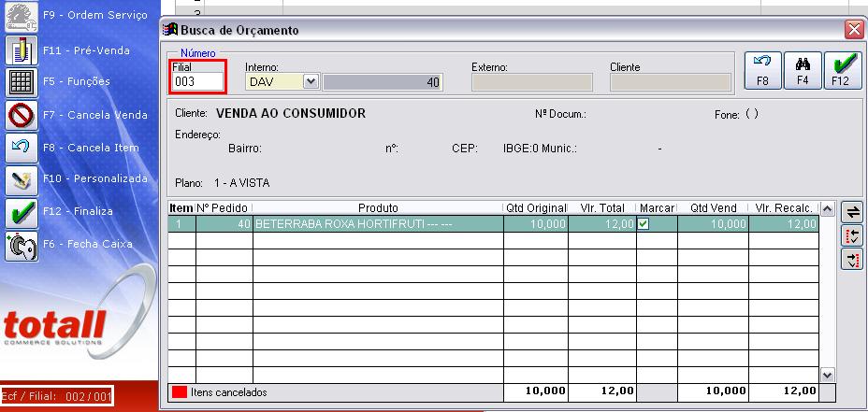Open F10 Personalizada from sidebar
This screenshot has width=868, height=412.
point(21,178)
